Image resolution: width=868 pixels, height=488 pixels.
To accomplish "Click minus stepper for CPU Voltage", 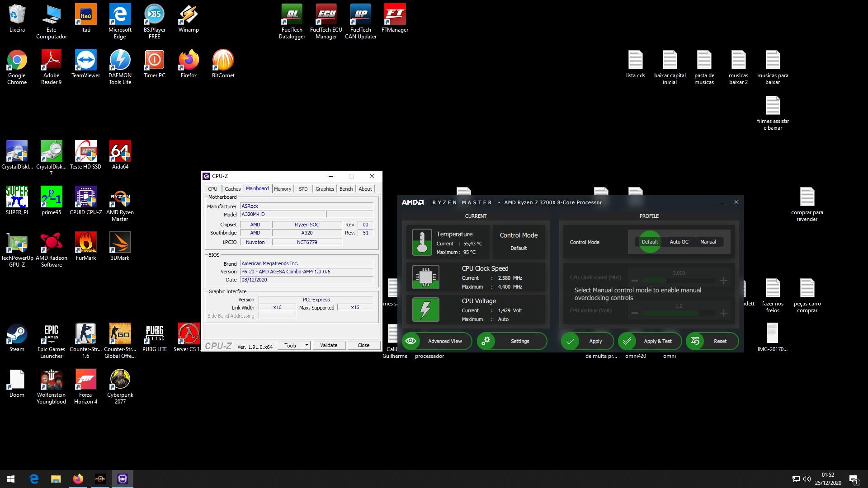I will (635, 313).
